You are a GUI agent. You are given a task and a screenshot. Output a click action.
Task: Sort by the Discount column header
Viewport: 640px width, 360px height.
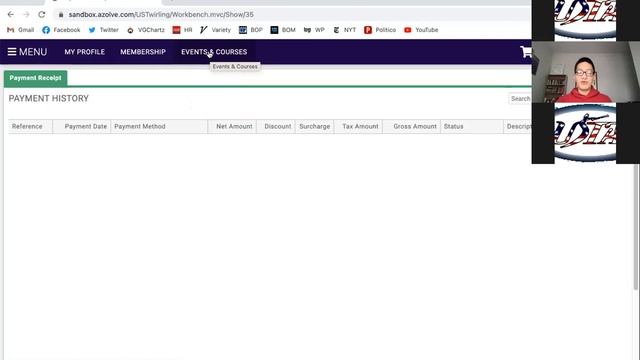click(x=276, y=127)
